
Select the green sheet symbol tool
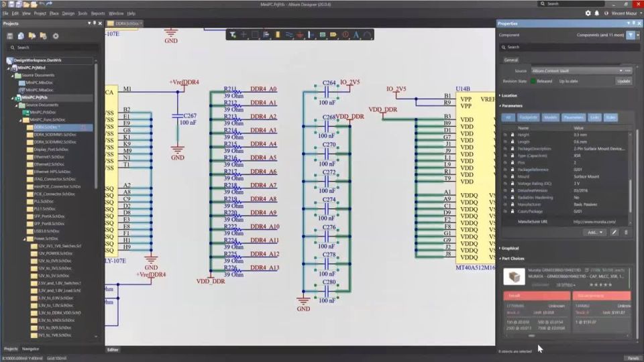tap(323, 35)
